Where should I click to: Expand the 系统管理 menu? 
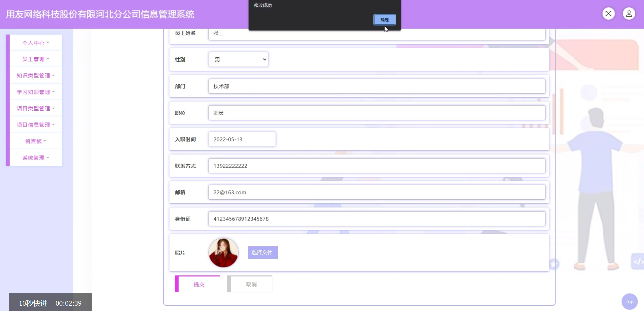pyautogui.click(x=36, y=158)
